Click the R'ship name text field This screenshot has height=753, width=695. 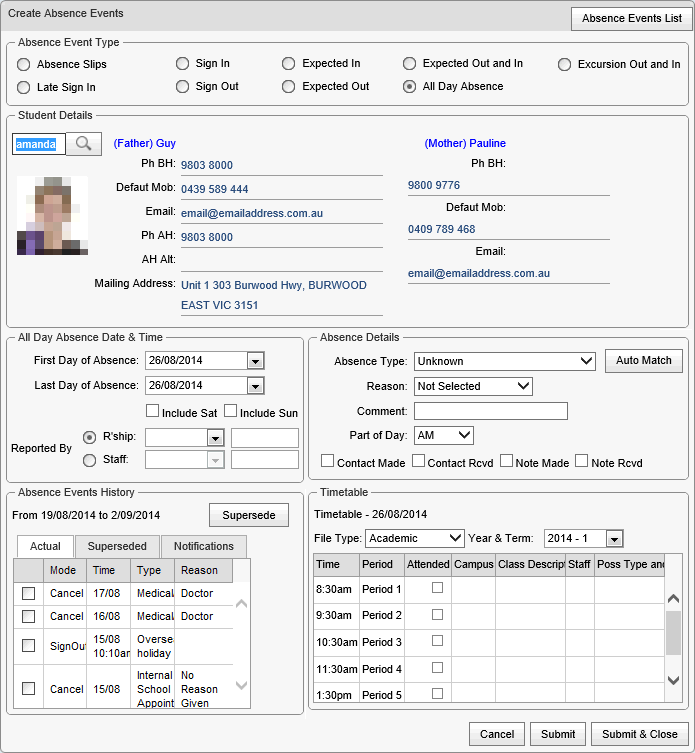[x=265, y=438]
